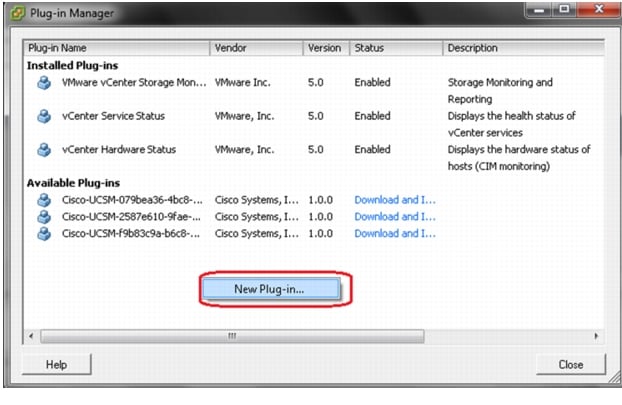The height and width of the screenshot is (405, 622).
Task: Click the horizontal scrollbar thumb
Action: [x=232, y=336]
